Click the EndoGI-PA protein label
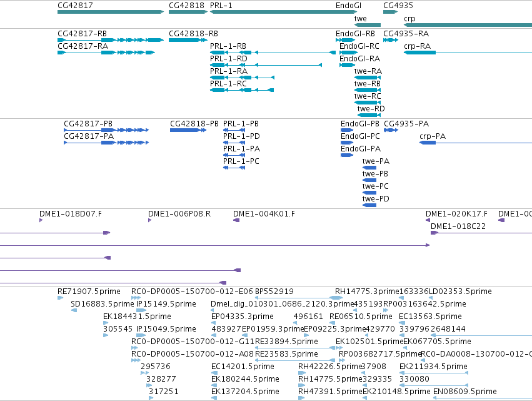 coord(361,149)
